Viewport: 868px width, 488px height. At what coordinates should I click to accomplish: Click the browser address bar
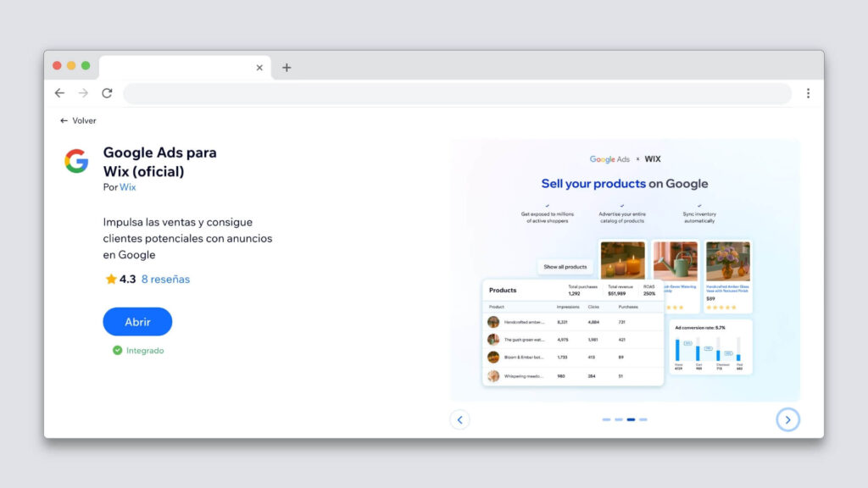coord(457,93)
